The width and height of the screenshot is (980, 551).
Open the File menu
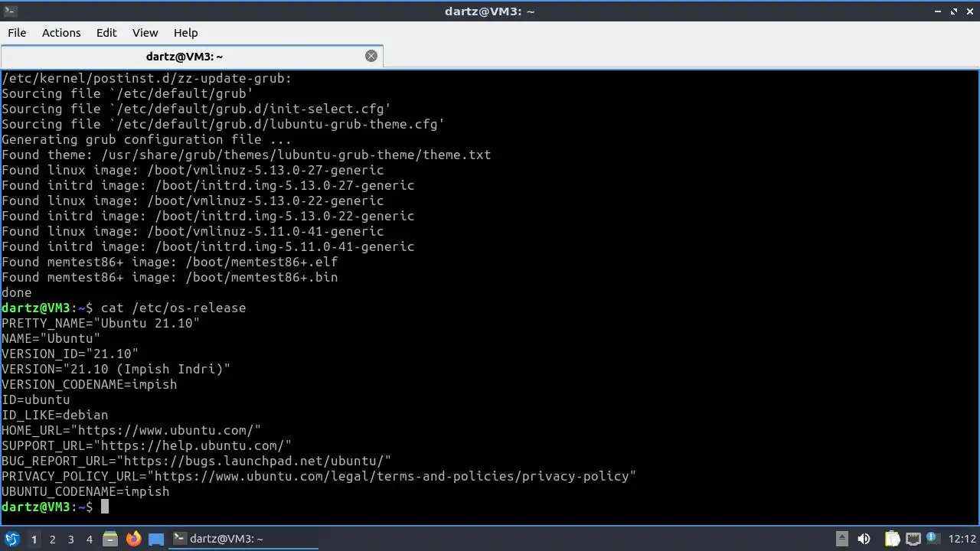coord(17,33)
